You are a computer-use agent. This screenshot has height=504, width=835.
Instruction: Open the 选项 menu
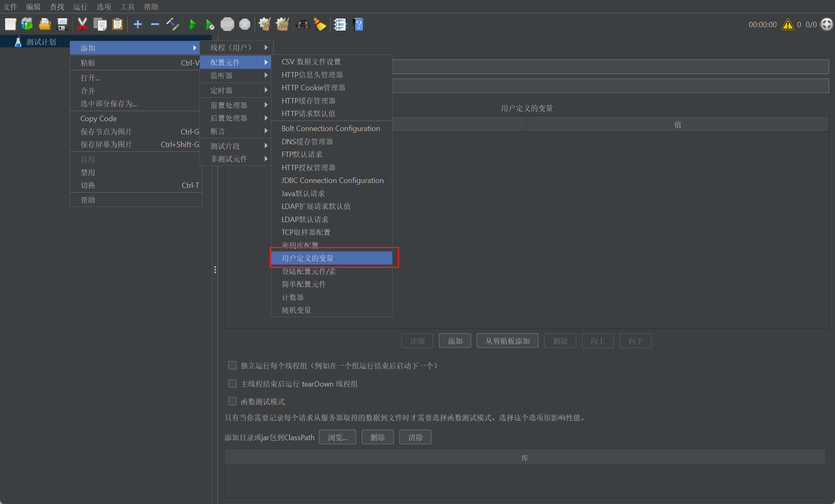[x=104, y=7]
